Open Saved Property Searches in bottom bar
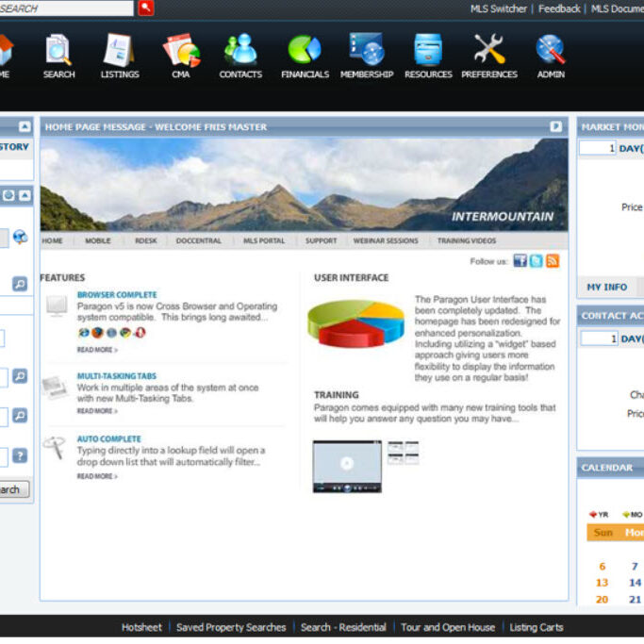The width and height of the screenshot is (644, 644). coord(231,627)
